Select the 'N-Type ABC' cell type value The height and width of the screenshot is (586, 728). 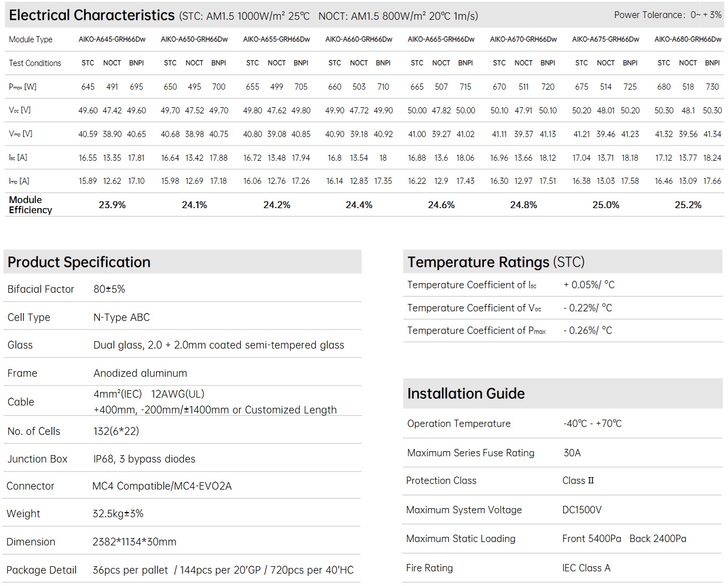122,318
